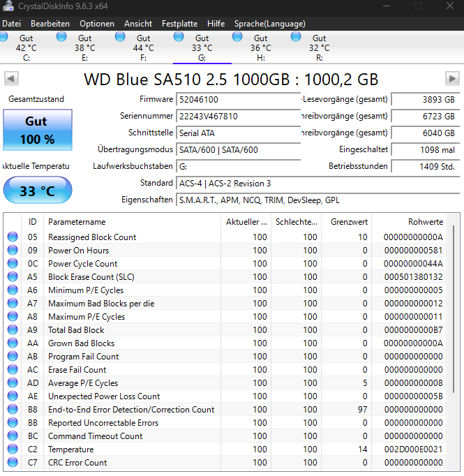The width and height of the screenshot is (464, 476).
Task: Click the previous disk arrow icon
Action: pos(12,79)
